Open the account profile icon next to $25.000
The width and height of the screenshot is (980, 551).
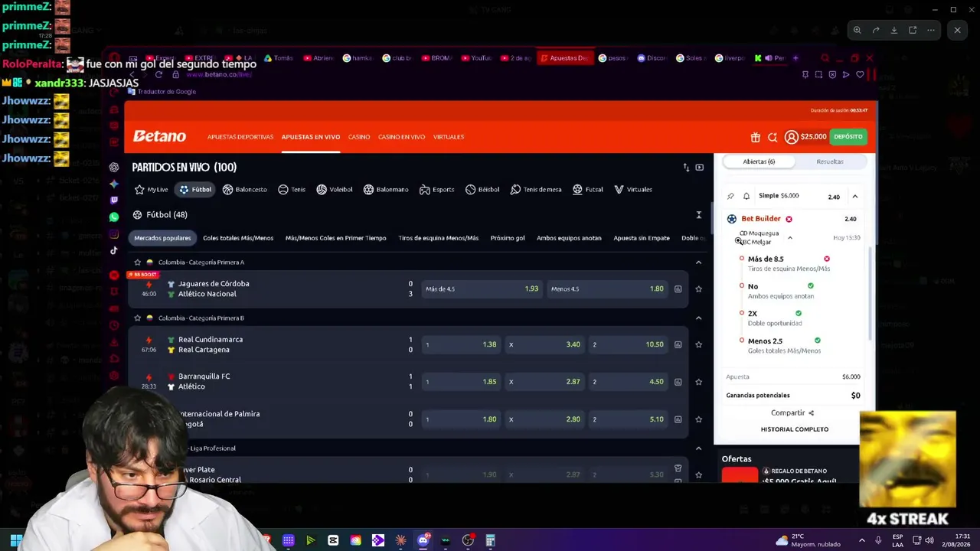point(791,137)
